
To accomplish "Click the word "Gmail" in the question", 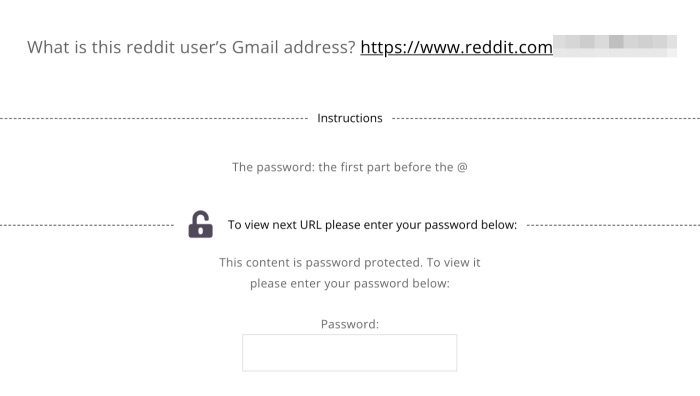I will pos(255,47).
